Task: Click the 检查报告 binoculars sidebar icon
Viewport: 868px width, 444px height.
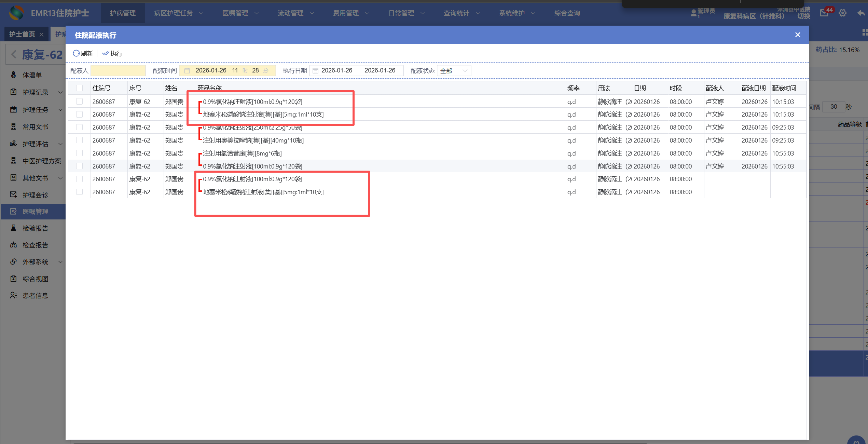Action: click(x=14, y=245)
